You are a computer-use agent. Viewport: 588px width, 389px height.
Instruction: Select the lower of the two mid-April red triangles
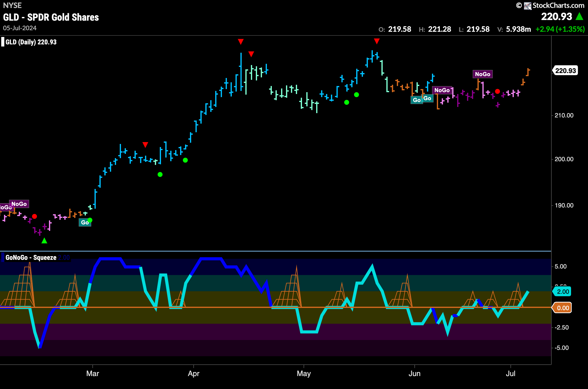(x=251, y=54)
